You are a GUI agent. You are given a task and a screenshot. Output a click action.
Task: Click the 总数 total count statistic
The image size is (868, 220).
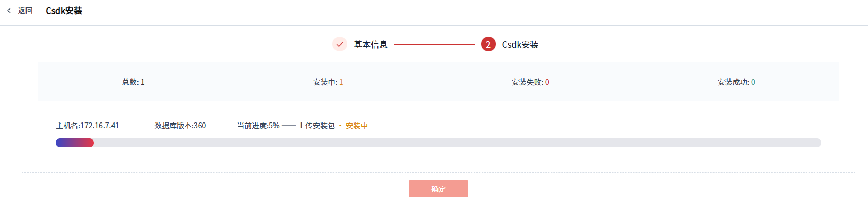point(133,82)
